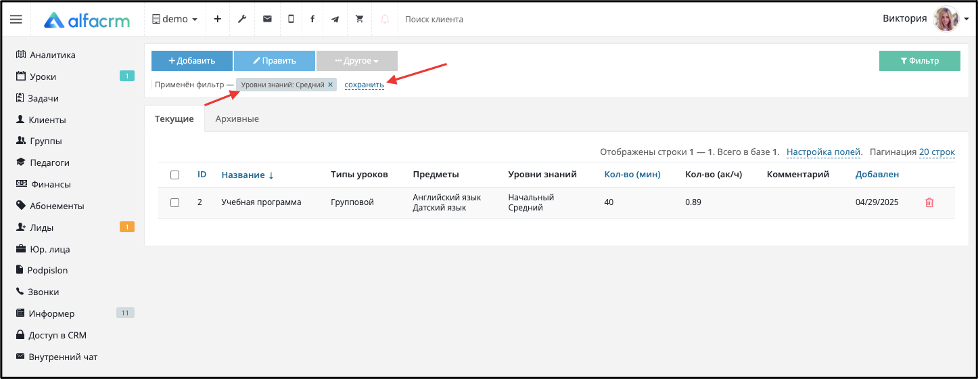Click the сохранить filter link

[x=364, y=85]
